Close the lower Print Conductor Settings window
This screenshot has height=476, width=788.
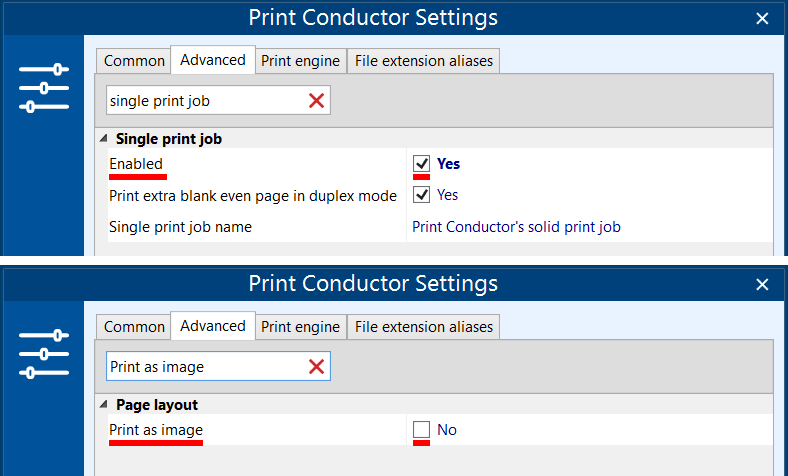pyautogui.click(x=762, y=284)
